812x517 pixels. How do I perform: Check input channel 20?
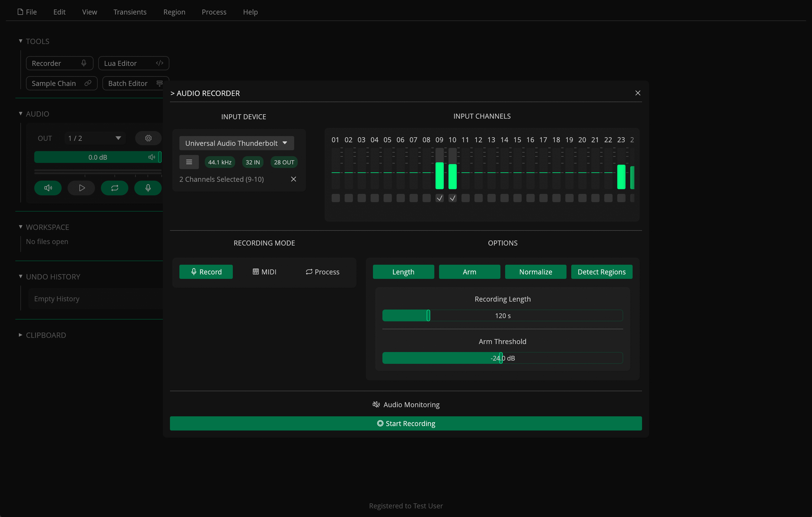582,198
